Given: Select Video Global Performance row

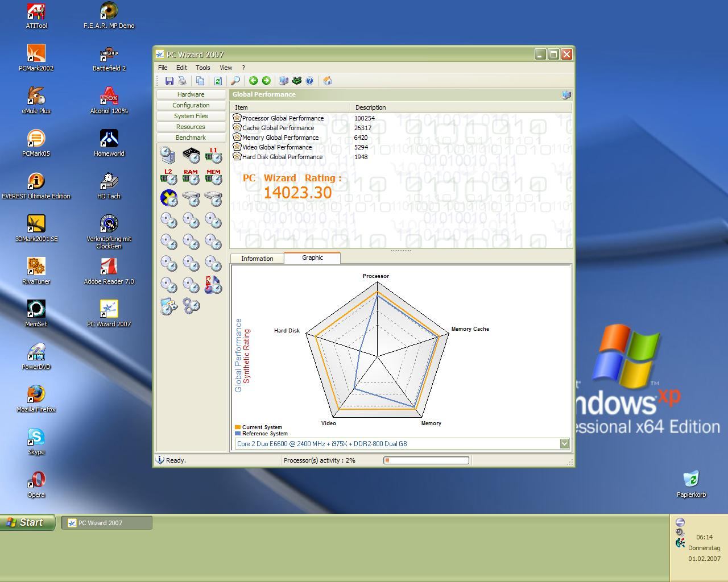Looking at the screenshot, I should 401,147.
